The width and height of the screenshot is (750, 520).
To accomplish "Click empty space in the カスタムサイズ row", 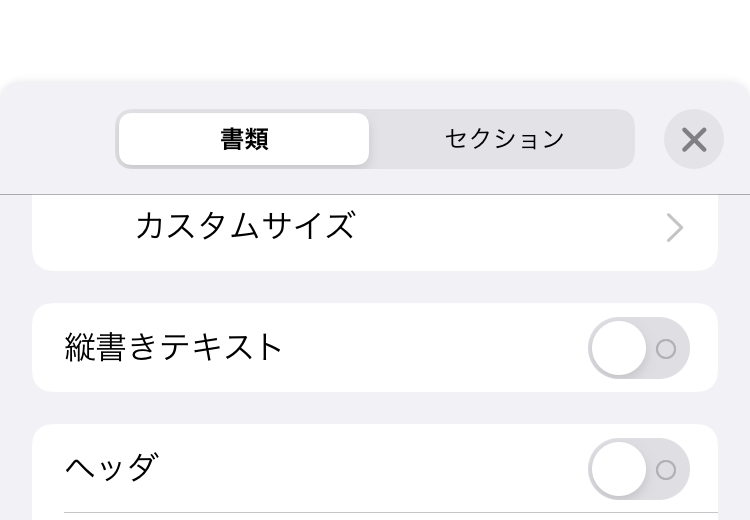I will point(500,228).
